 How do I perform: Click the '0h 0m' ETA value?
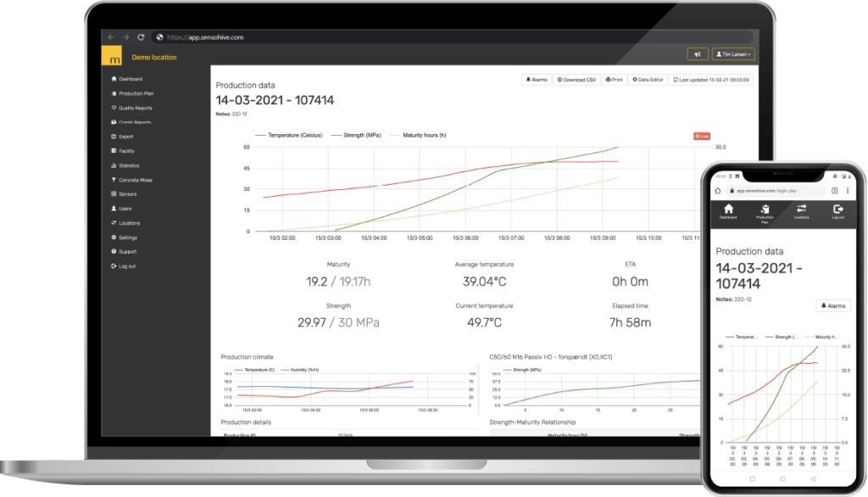[x=630, y=282]
